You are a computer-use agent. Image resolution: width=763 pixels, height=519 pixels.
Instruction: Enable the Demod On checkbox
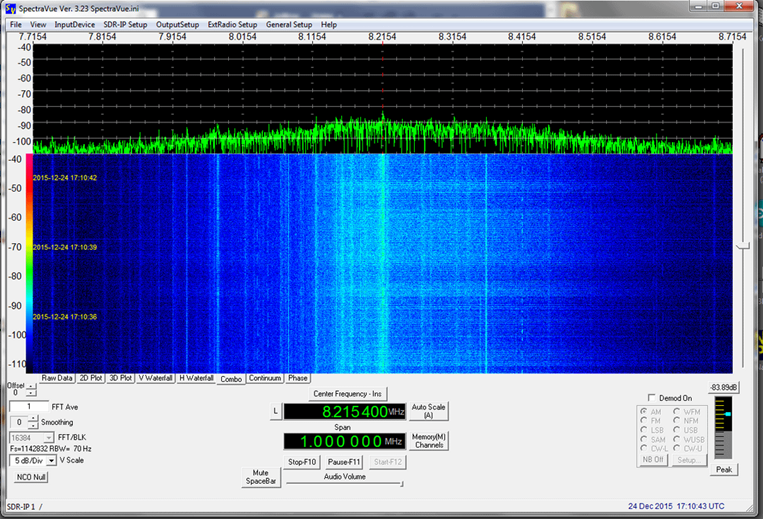(x=652, y=398)
